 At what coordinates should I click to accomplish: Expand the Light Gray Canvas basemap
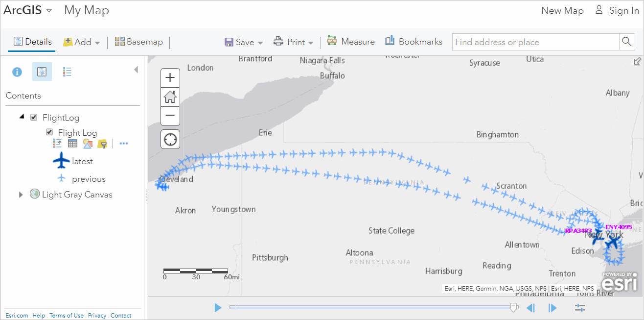point(21,195)
